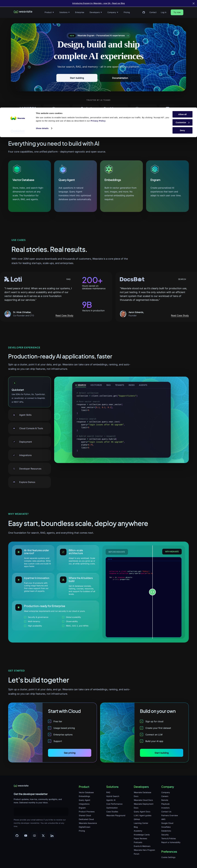The height and width of the screenshot is (868, 197).
Task: Toggle the Free tier checkbox
Action: point(50,721)
